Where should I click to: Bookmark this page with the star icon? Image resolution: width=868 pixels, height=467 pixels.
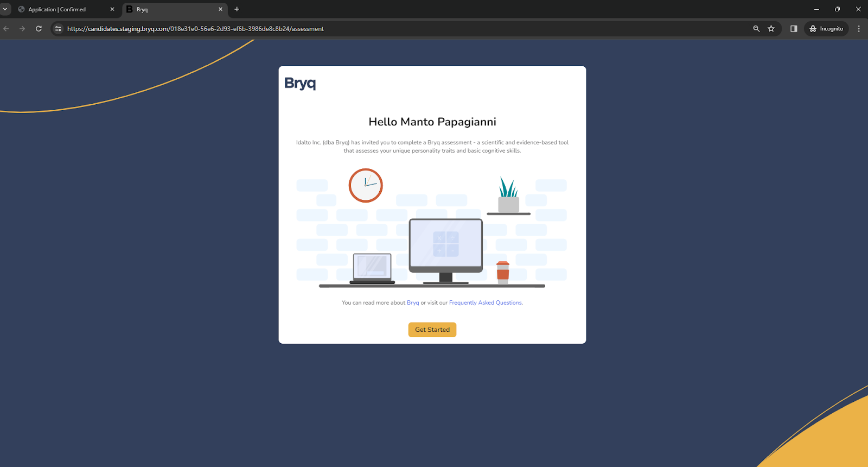click(771, 29)
